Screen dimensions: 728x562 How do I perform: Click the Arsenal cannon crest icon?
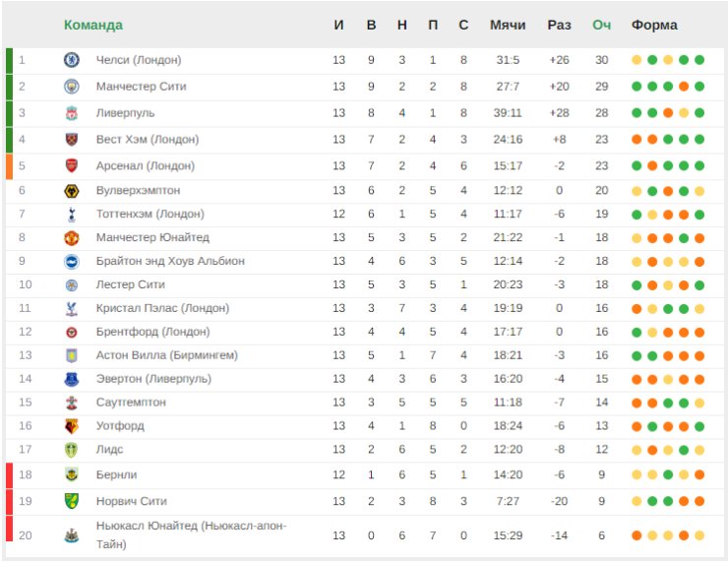(x=72, y=165)
